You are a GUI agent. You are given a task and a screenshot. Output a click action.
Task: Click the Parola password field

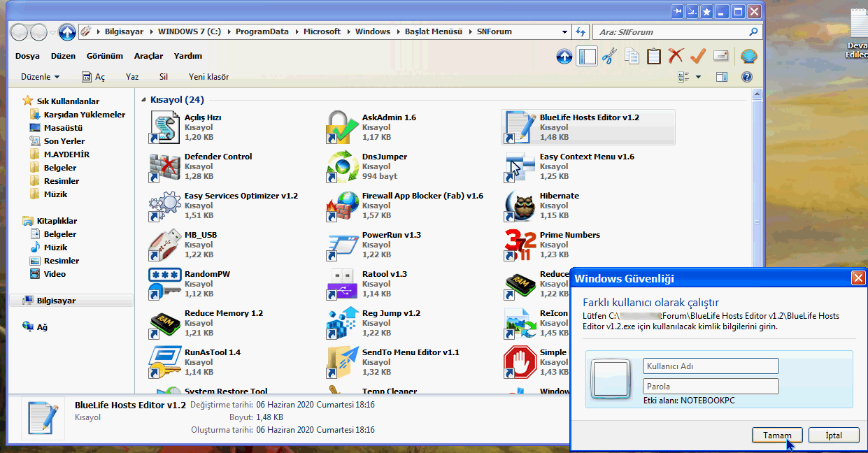click(711, 386)
